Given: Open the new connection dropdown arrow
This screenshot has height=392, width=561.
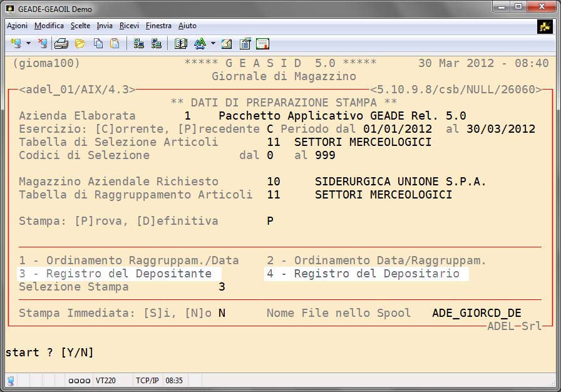Looking at the screenshot, I should pyautogui.click(x=28, y=44).
